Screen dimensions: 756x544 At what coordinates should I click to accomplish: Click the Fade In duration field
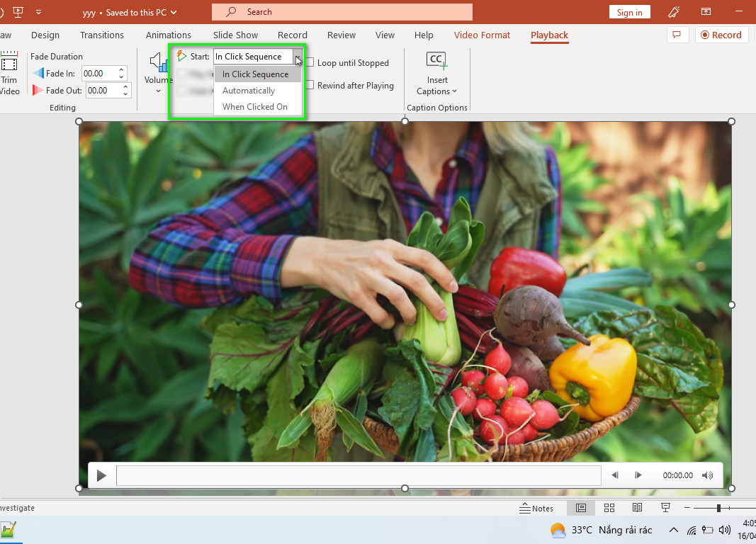98,73
